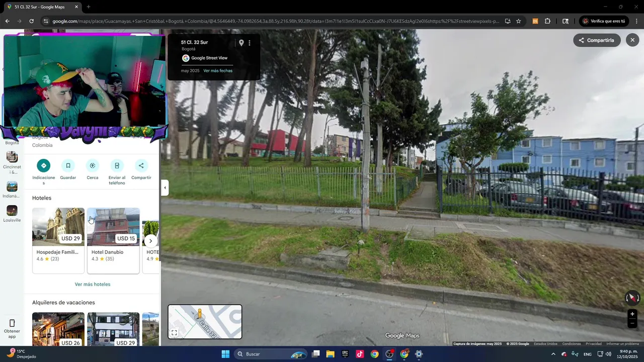Screen dimensions: 644x362
Task: Bookmark this page with the star icon
Action: point(518,21)
